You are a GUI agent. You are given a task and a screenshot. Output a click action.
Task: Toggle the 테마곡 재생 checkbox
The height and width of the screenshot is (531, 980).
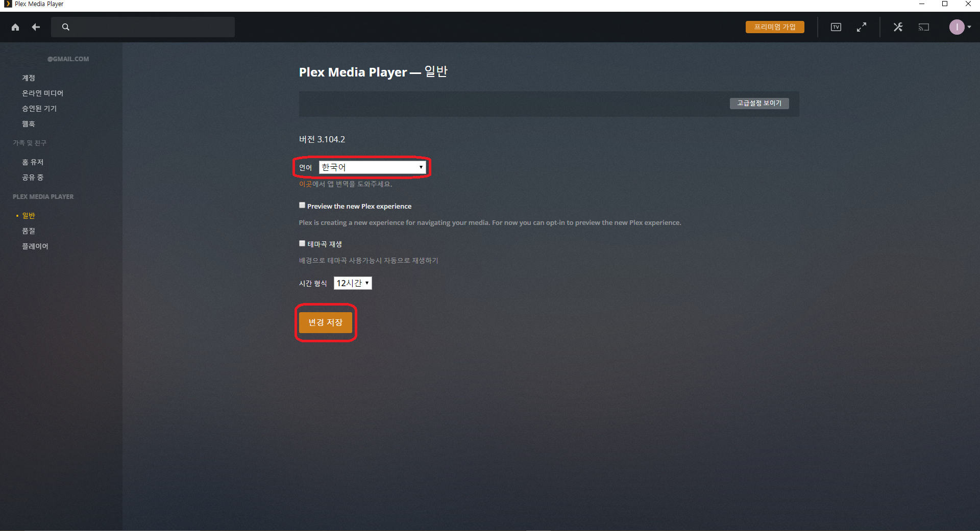(302, 243)
